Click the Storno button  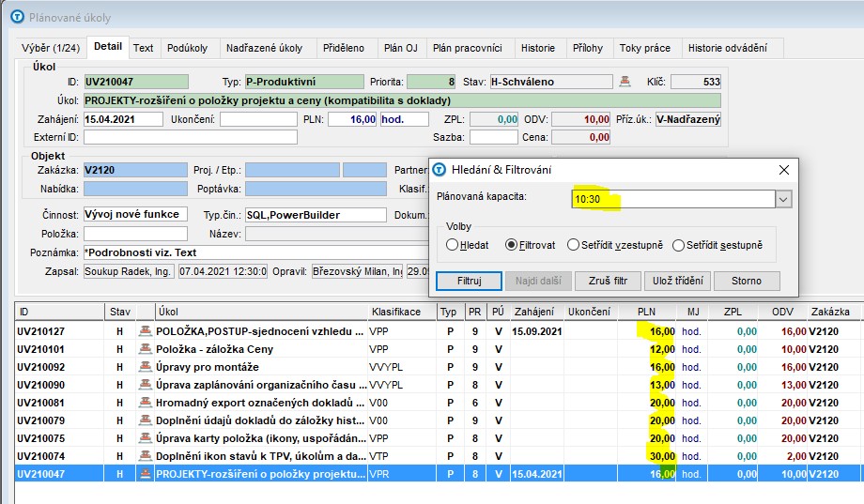point(747,281)
